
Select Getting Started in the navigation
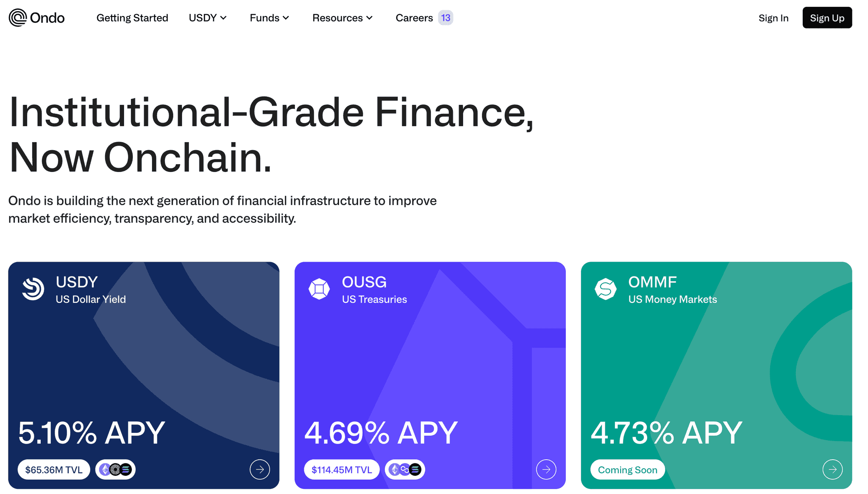point(132,18)
